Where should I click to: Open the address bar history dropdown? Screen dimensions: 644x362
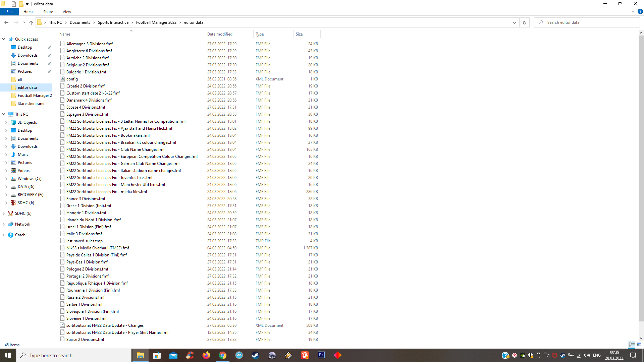(514, 22)
